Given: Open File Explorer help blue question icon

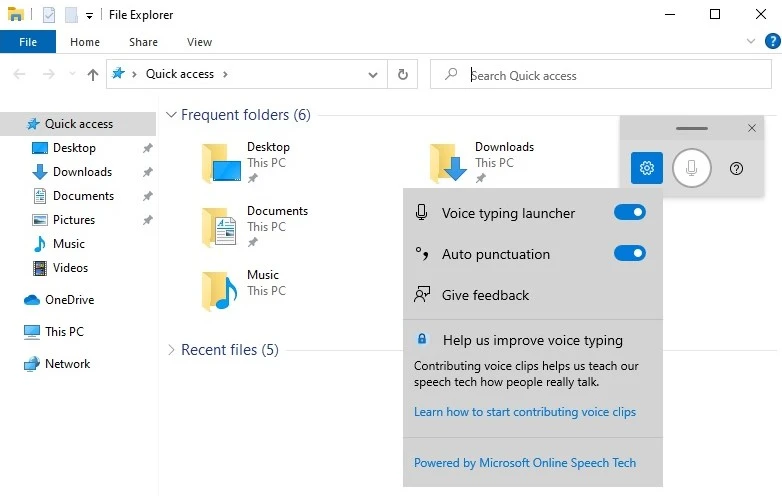Looking at the screenshot, I should coord(772,41).
